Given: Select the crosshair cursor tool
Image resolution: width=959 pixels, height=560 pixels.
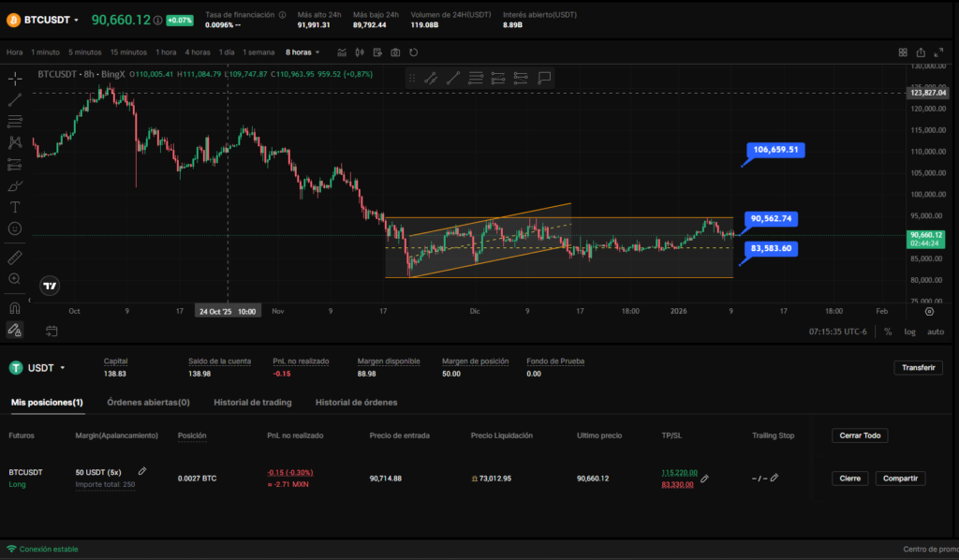Looking at the screenshot, I should (15, 79).
